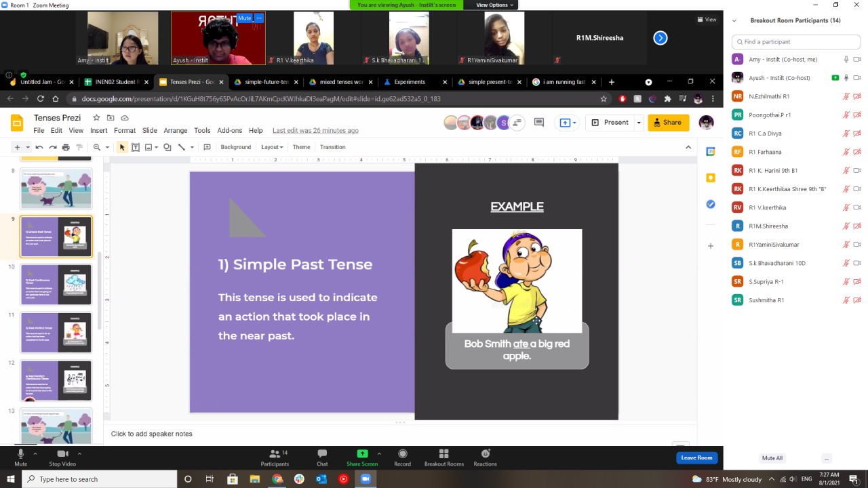Image resolution: width=868 pixels, height=488 pixels.
Task: Show next participant videos with the arrow
Action: [x=660, y=38]
